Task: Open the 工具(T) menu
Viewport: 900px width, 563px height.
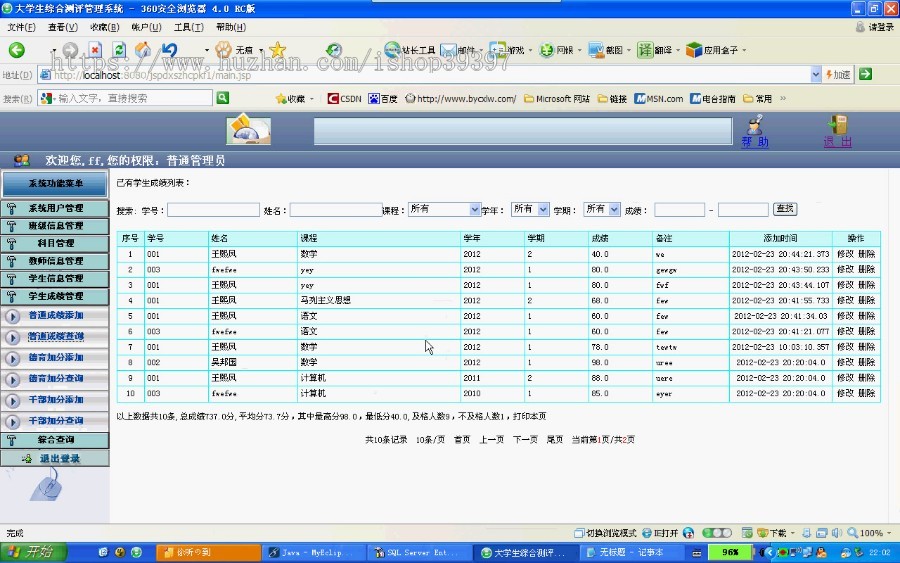Action: (x=189, y=27)
